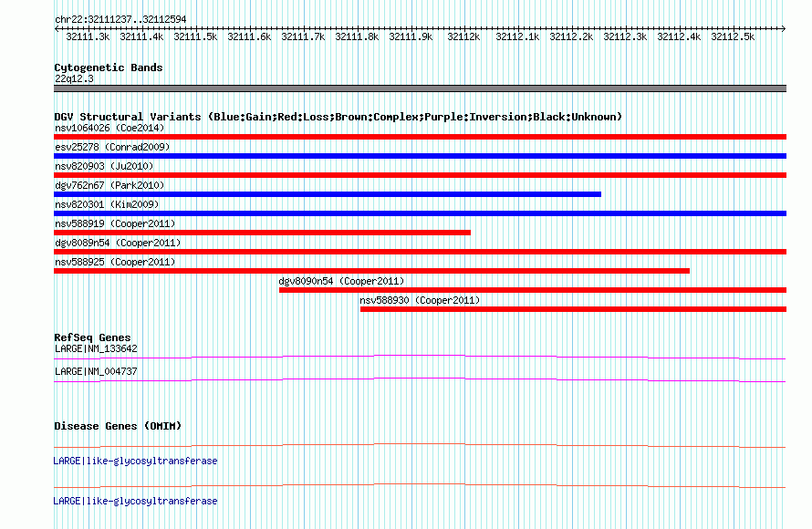The height and width of the screenshot is (529, 812).
Task: Open variant nsv820903 (Ju2010) label
Action: (104, 166)
